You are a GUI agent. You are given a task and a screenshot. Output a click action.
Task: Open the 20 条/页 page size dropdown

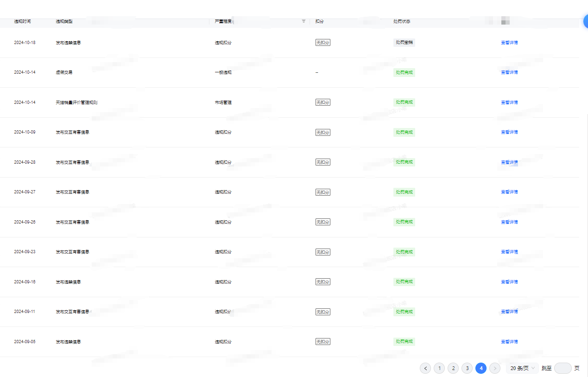(522, 368)
